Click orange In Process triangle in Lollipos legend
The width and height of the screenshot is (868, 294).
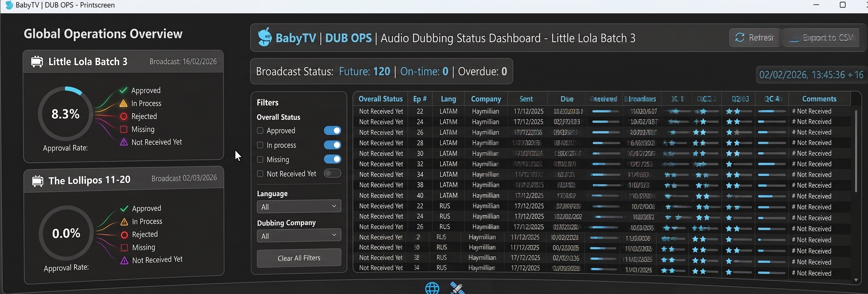(124, 221)
